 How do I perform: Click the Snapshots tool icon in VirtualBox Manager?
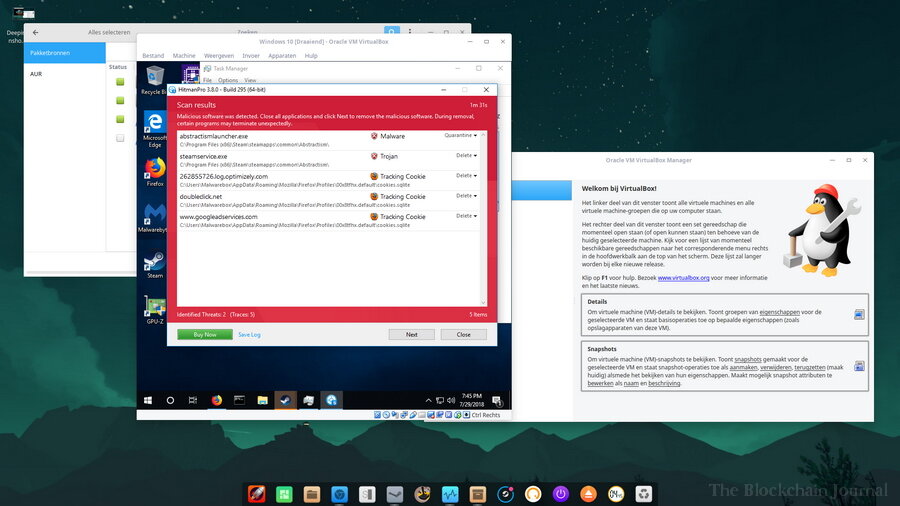(x=859, y=366)
